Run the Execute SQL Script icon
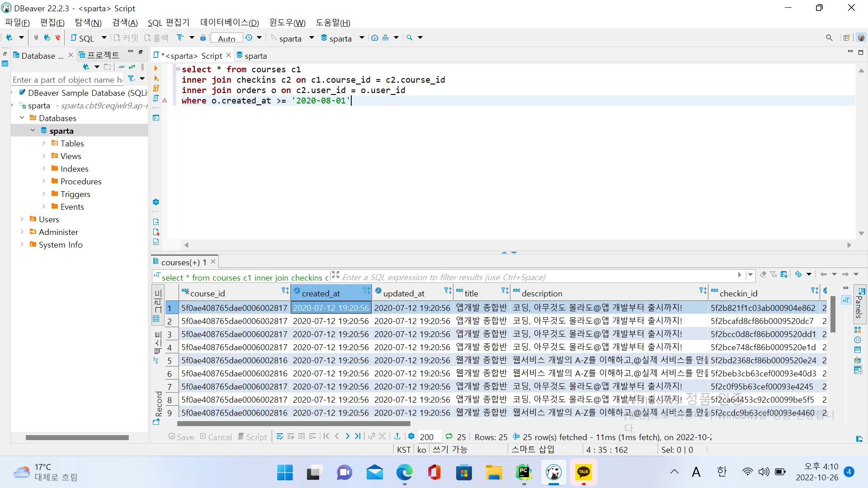Image resolution: width=868 pixels, height=488 pixels. coord(156,88)
